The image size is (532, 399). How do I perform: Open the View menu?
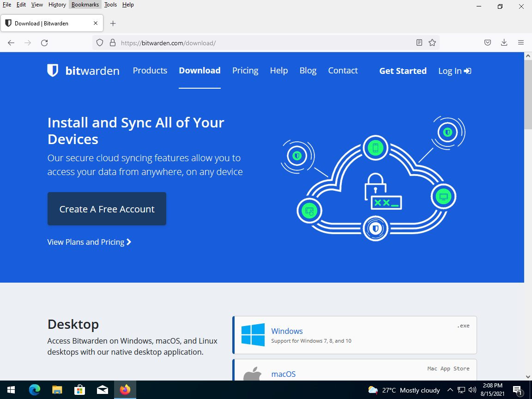click(37, 5)
